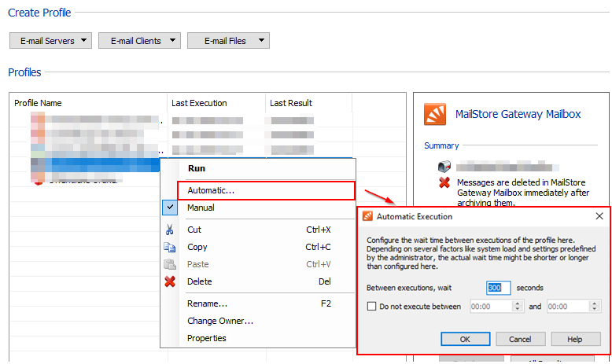
Task: Choose Automatic... from the context menu
Action: point(211,190)
